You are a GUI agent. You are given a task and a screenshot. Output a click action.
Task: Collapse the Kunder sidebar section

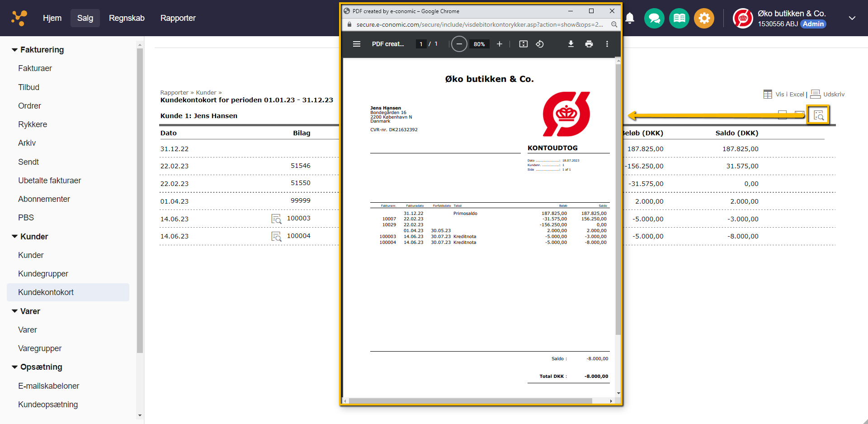pyautogui.click(x=15, y=237)
